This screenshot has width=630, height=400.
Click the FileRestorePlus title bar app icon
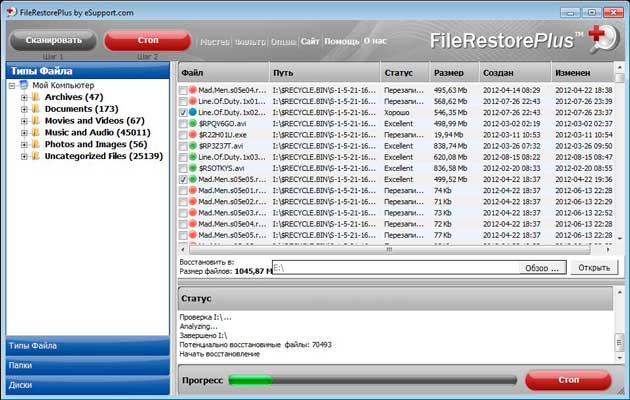pos(11,12)
